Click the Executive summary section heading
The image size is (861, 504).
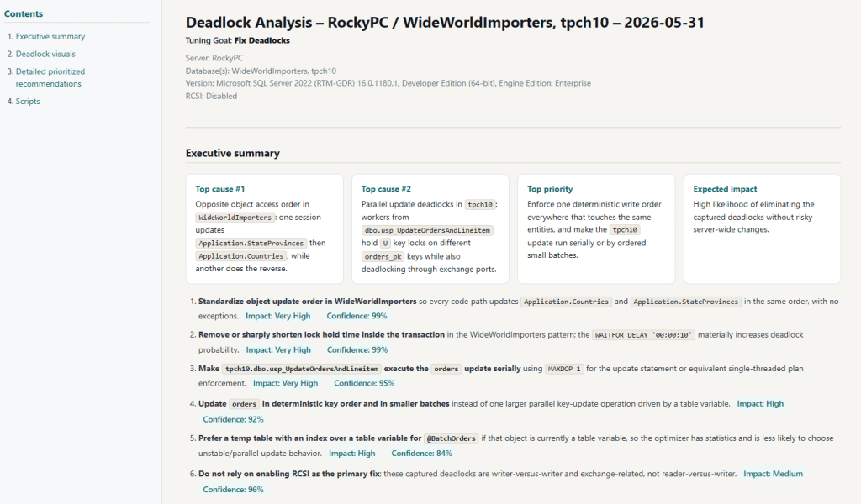pyautogui.click(x=233, y=153)
